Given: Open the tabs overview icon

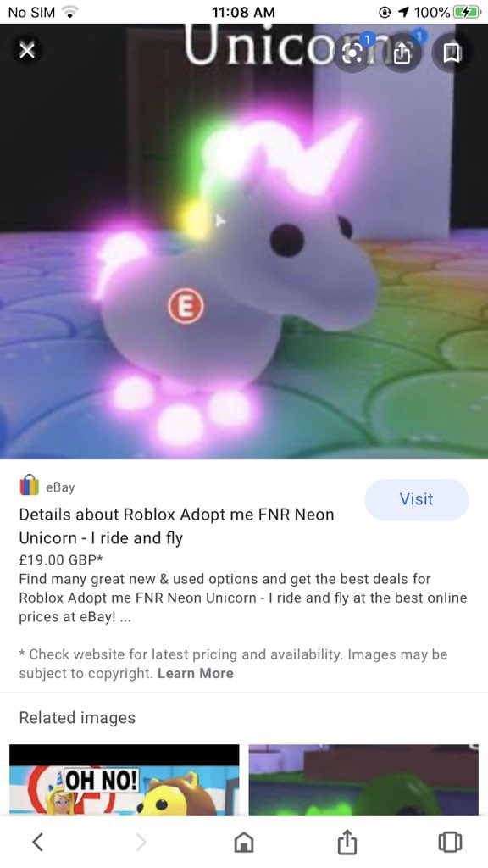Looking at the screenshot, I should (x=450, y=842).
